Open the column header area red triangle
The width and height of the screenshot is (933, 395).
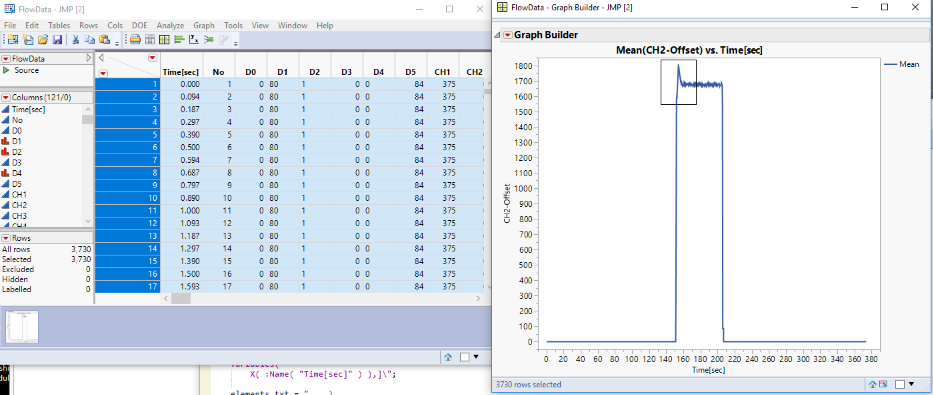[152, 58]
